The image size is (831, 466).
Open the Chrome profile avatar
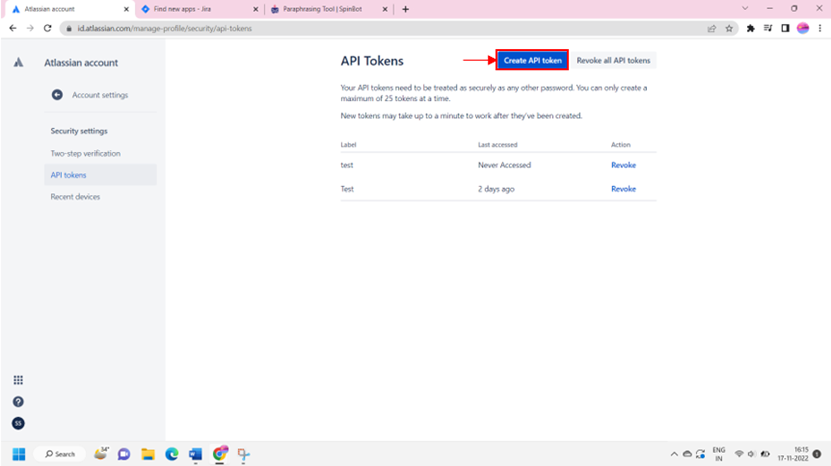point(803,29)
